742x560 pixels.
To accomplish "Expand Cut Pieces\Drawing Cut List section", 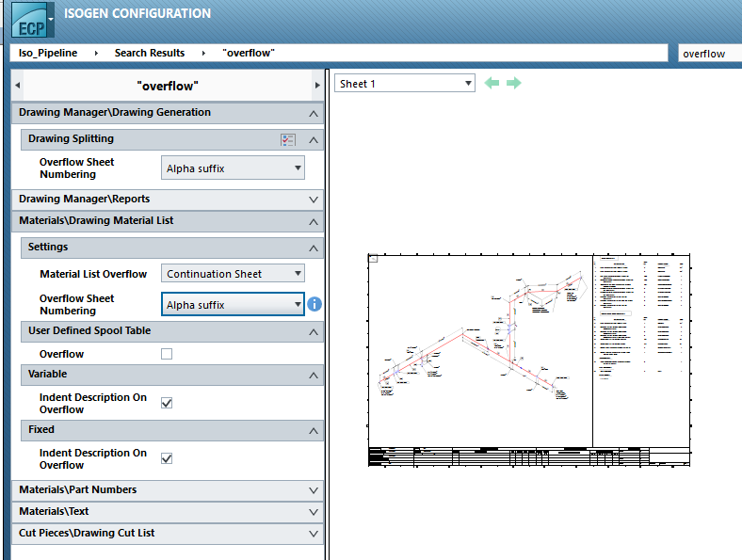I will (x=314, y=534).
